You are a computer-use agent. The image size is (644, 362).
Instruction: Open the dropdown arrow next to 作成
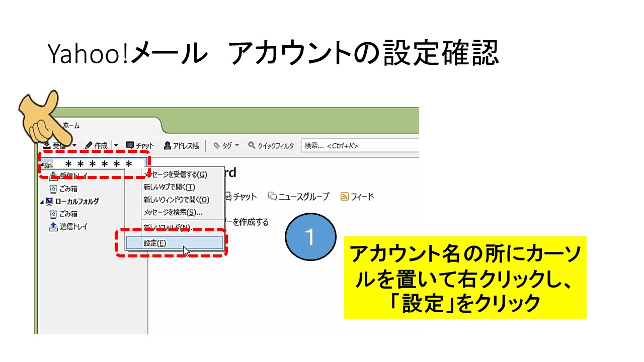(x=116, y=146)
